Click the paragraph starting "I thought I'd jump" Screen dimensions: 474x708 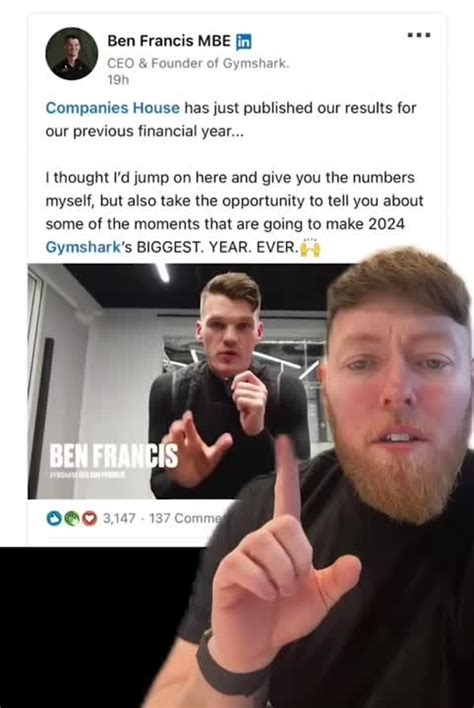(234, 212)
